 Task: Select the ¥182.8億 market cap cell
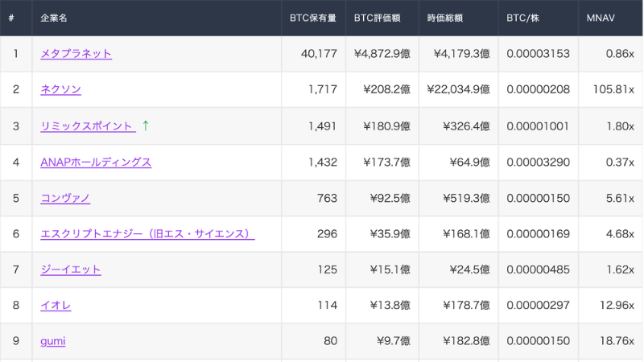pos(458,341)
